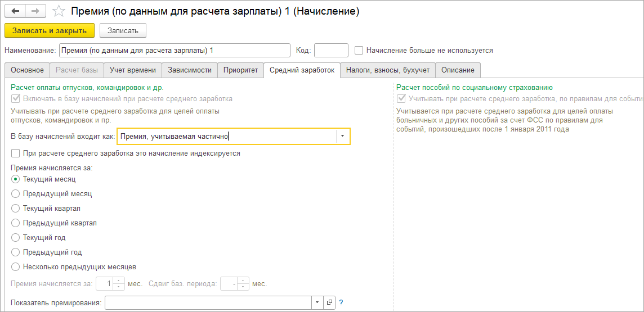Click the Записать button

(x=123, y=30)
